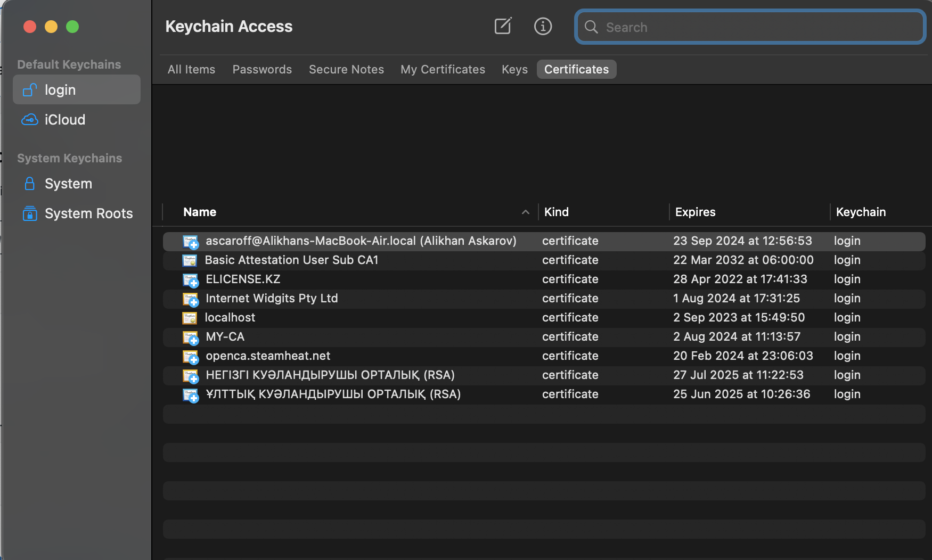
Task: Click the iCloud keychain cloud icon
Action: (x=30, y=120)
